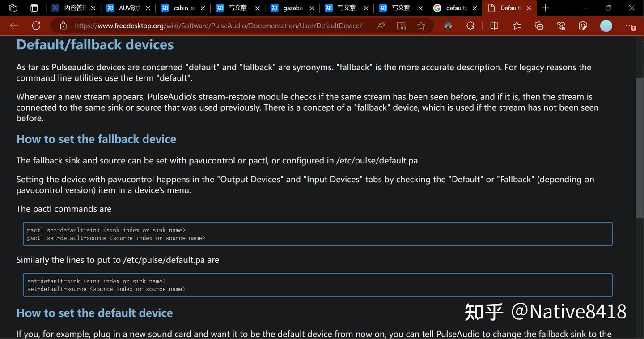The image size is (644, 339).
Task: Click the address bar URL field
Action: click(218, 26)
